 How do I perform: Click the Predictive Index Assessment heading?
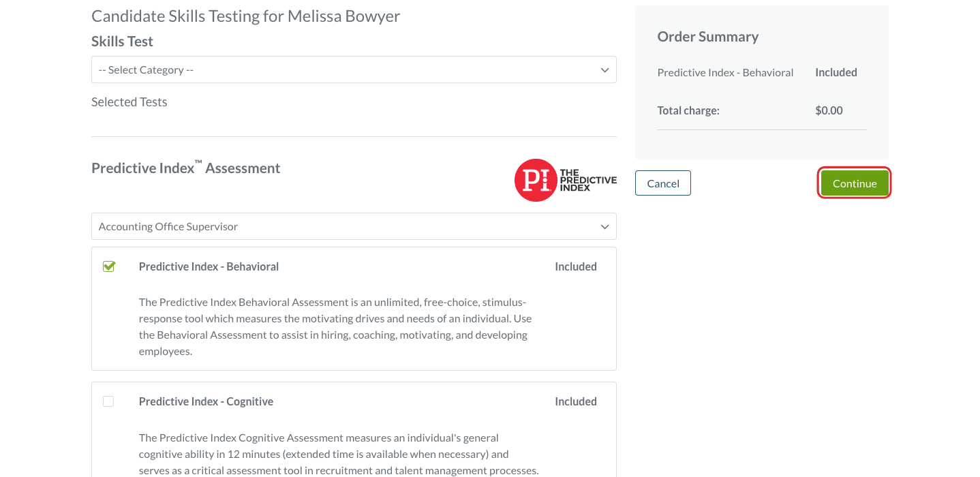(186, 168)
